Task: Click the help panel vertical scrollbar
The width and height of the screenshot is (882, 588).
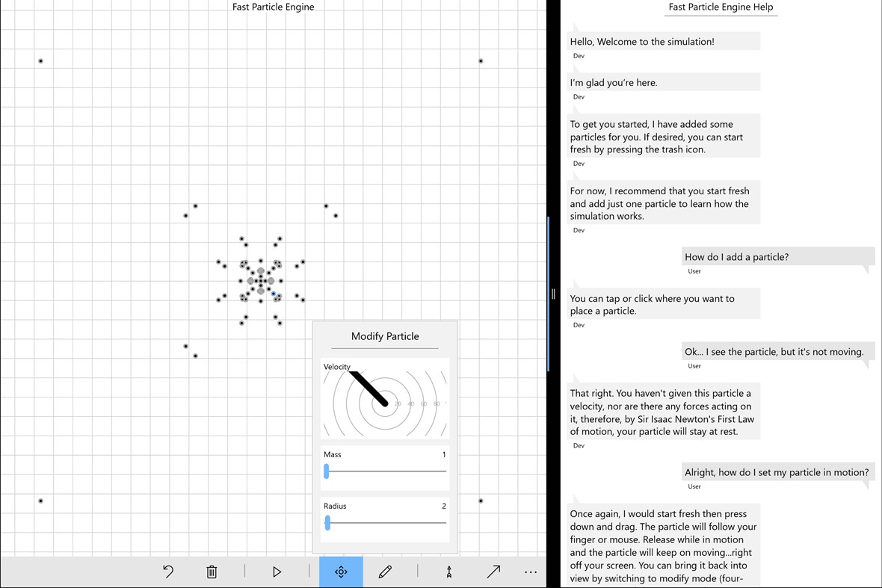Action: pyautogui.click(x=548, y=294)
